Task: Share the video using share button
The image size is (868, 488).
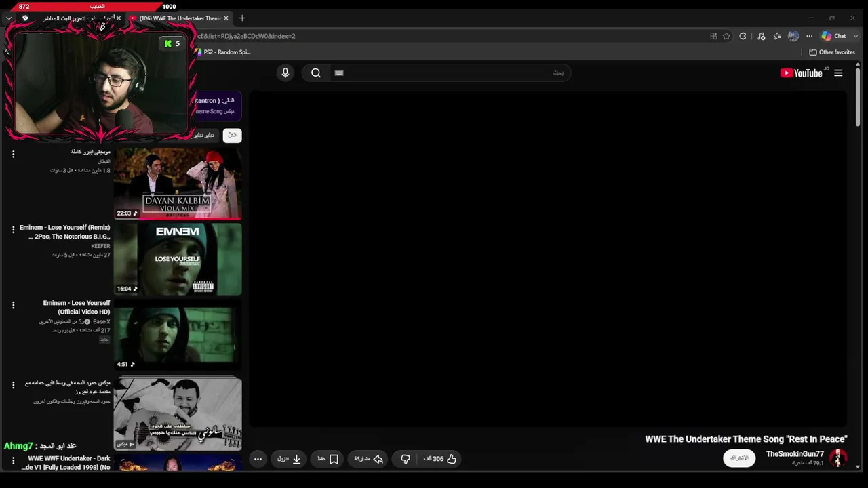Action: point(369,459)
